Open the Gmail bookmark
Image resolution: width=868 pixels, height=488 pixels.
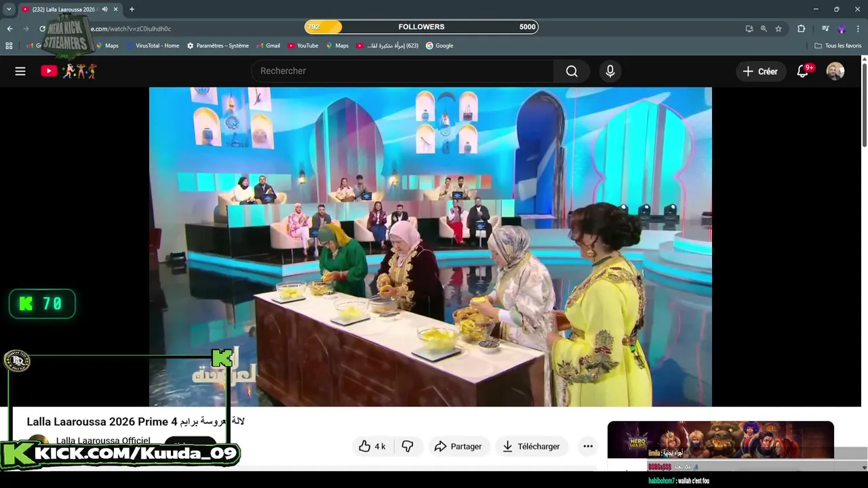point(269,45)
